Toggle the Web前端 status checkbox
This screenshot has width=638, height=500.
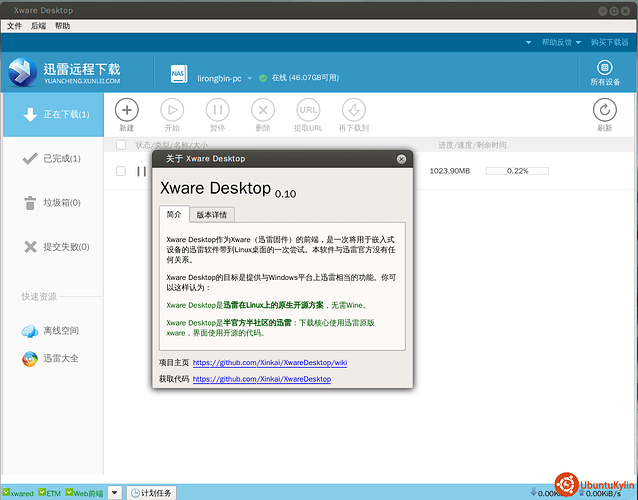tap(69, 492)
